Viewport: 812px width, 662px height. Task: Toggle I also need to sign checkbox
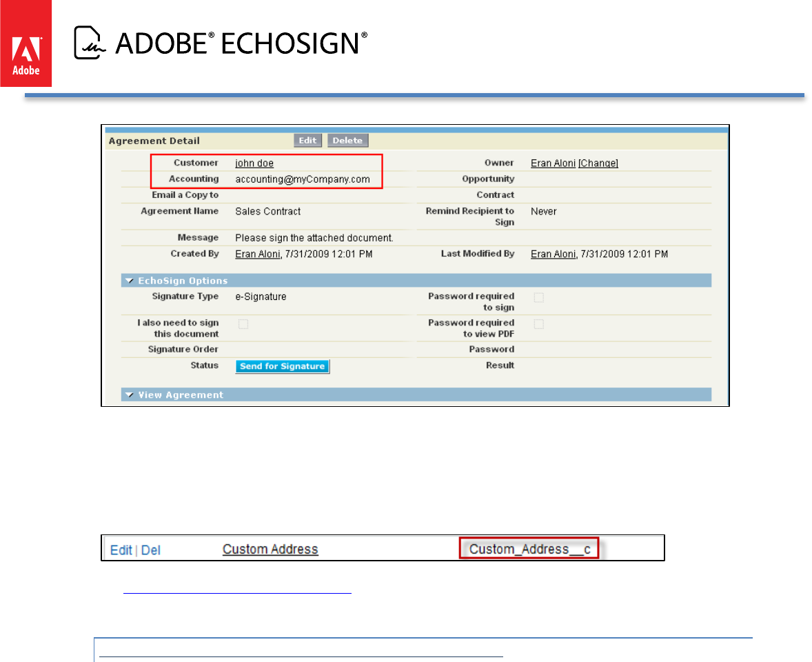(243, 323)
